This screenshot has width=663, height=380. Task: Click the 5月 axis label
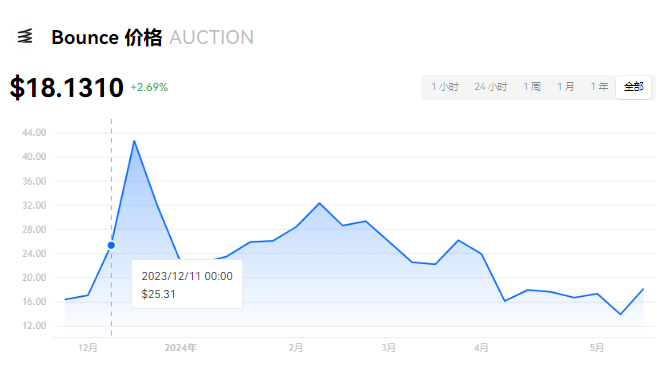(x=597, y=348)
